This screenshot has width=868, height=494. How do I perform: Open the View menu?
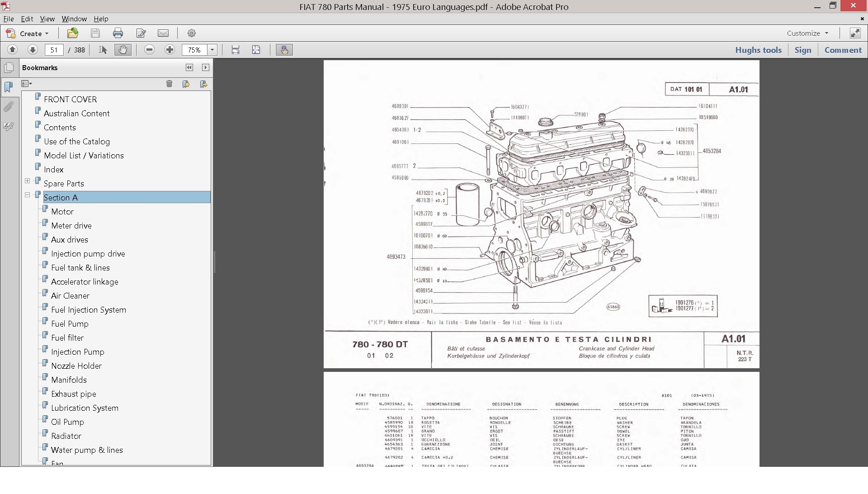(x=47, y=19)
